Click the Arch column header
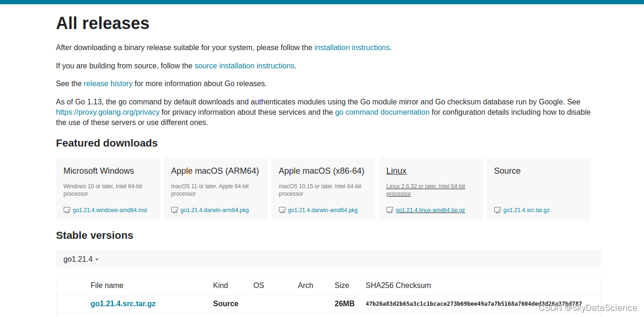Screen dimensions: 644x317 (x=306, y=285)
